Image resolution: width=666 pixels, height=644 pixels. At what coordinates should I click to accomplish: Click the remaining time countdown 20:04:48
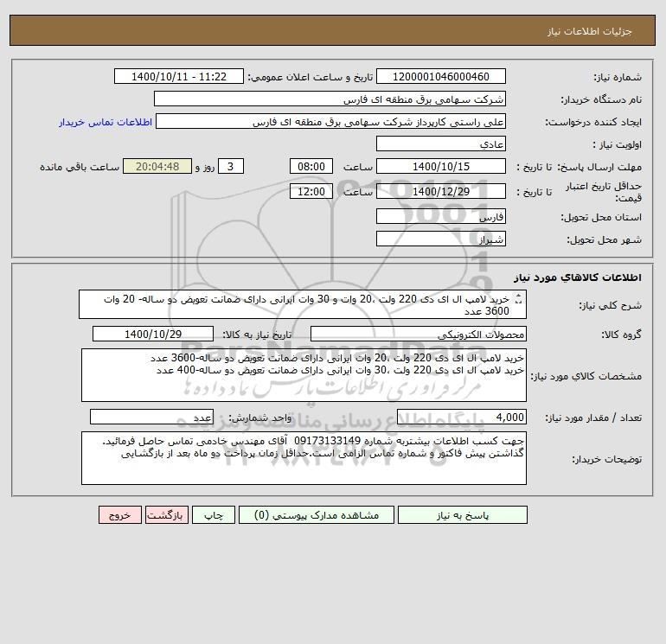(x=157, y=167)
